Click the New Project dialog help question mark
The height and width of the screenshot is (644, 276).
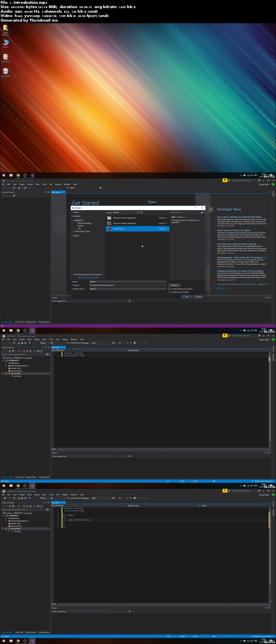pyautogui.click(x=196, y=208)
